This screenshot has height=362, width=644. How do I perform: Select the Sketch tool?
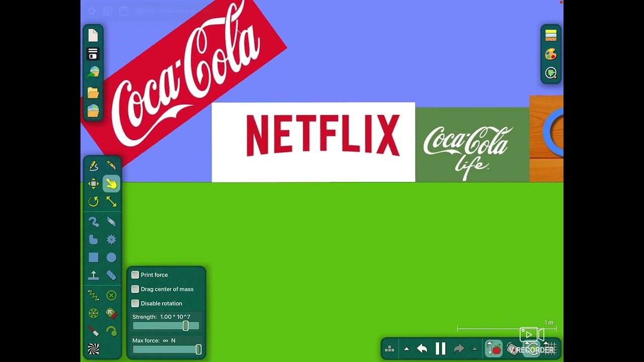[94, 165]
